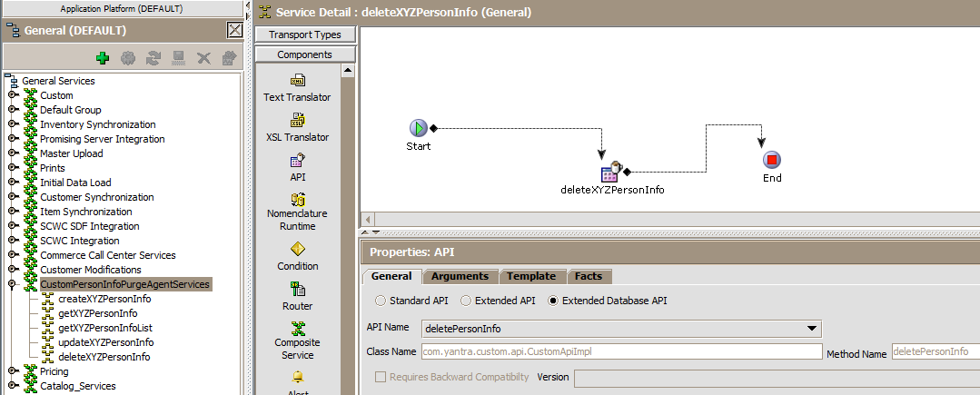
Task: Switch to the Arguments tab
Action: 460,276
